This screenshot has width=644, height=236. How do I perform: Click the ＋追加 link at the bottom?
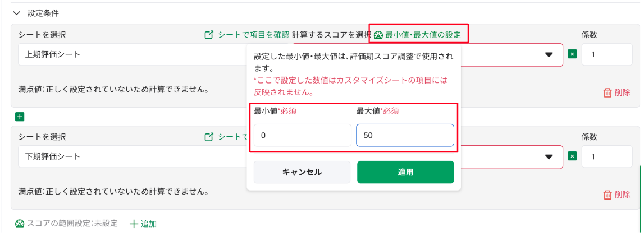tap(143, 224)
